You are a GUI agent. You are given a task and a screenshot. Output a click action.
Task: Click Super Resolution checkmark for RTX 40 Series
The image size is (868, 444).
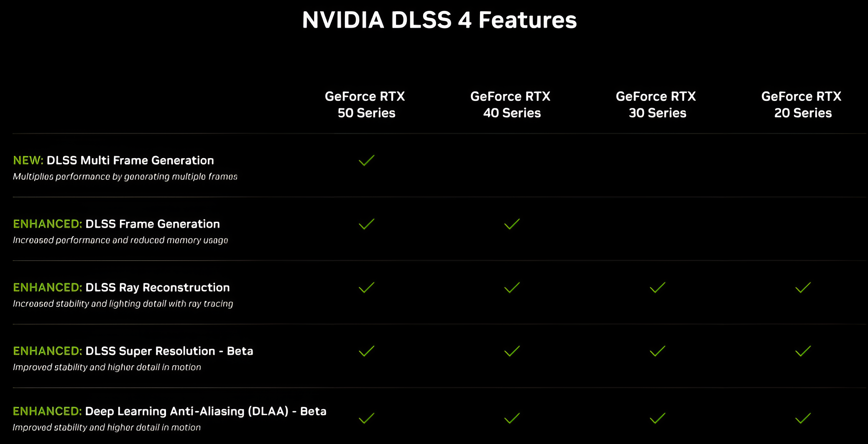[512, 351]
